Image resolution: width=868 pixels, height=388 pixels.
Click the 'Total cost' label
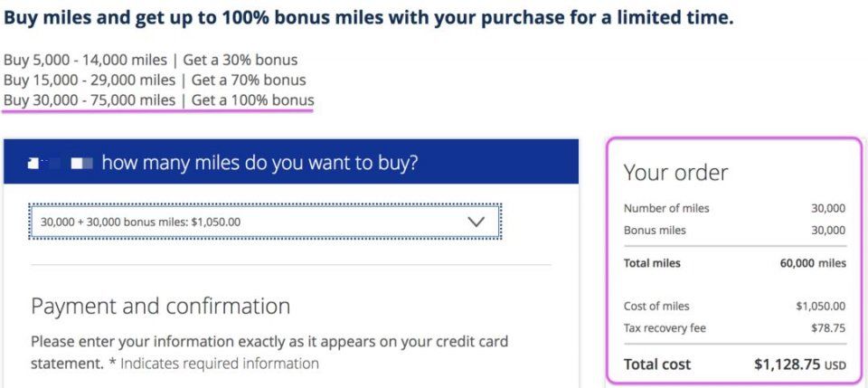tap(657, 364)
